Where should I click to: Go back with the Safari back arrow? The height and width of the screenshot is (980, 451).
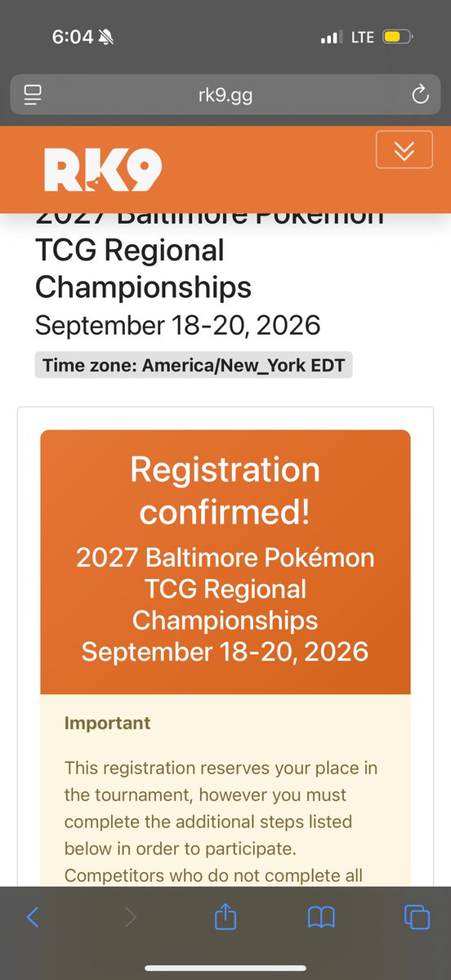click(33, 917)
